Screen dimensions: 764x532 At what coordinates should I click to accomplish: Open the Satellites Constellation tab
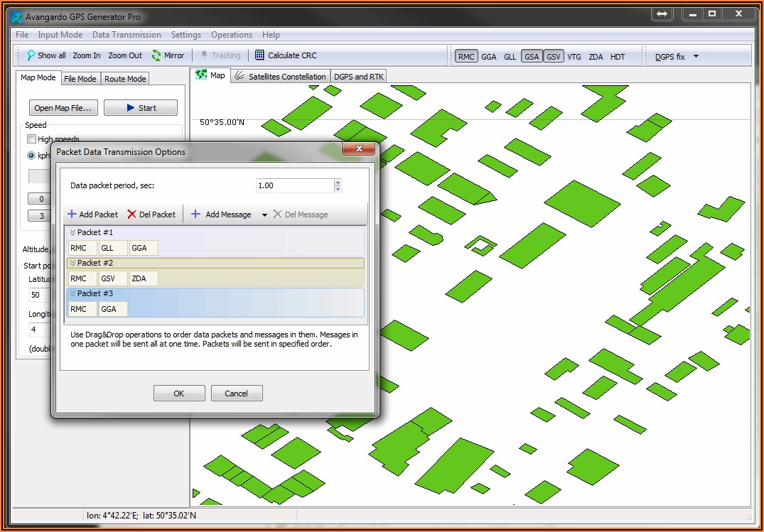click(x=281, y=77)
